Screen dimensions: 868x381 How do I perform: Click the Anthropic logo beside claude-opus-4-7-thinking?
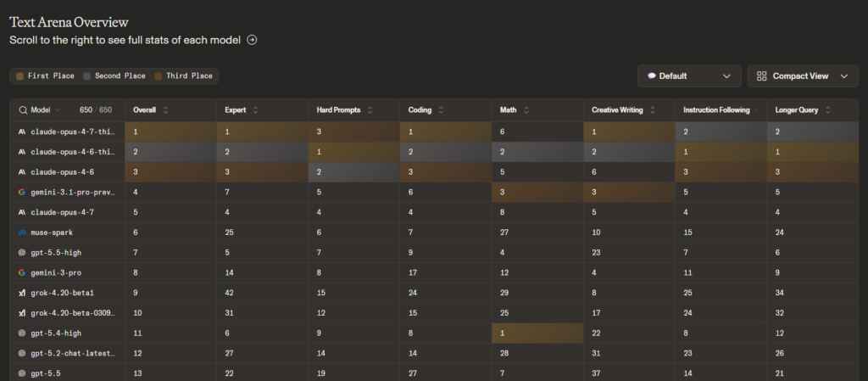(22, 132)
